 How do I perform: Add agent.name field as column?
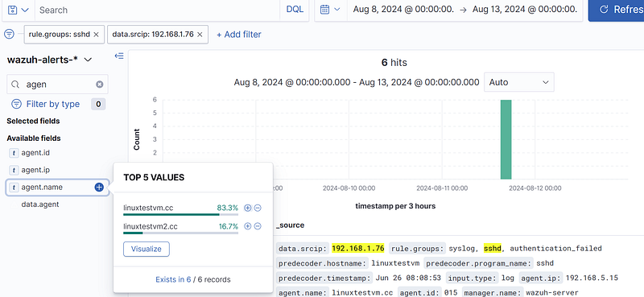click(99, 188)
